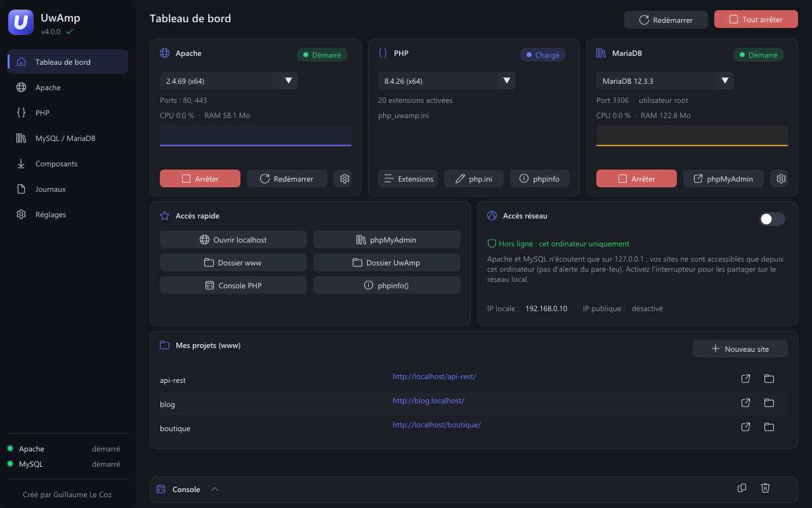The height and width of the screenshot is (508, 812).
Task: Click the local IP 192.168.0.10
Action: coord(546,309)
